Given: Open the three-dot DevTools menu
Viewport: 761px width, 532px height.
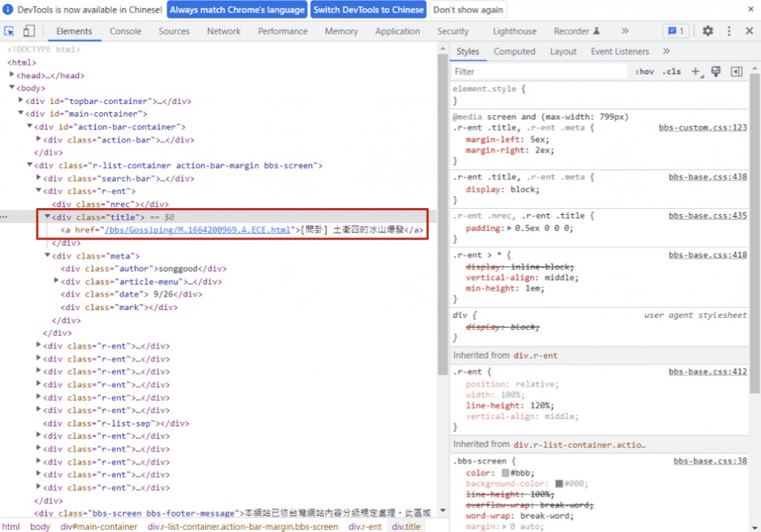Looking at the screenshot, I should click(728, 31).
